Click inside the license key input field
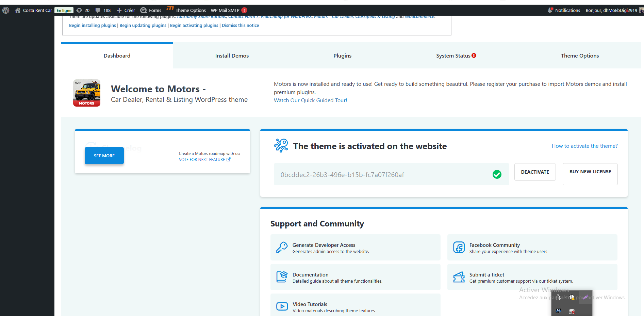644x316 pixels. pos(381,175)
